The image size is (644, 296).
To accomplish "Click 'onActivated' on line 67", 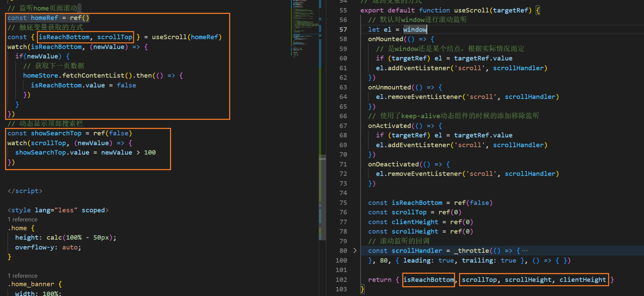I will (389, 126).
